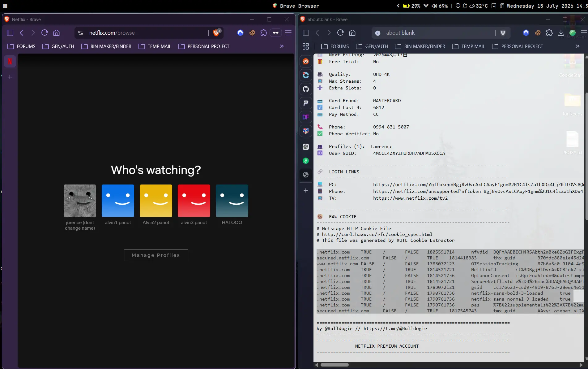Open GEN/AUTH bookmark folder in Netflix window
Image resolution: width=588 pixels, height=369 pixels.
[x=58, y=46]
